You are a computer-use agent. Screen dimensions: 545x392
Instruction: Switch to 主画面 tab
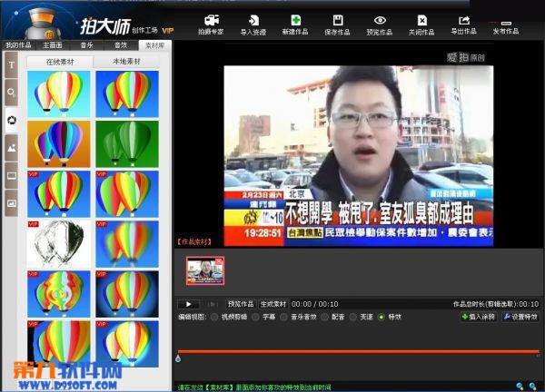point(53,45)
